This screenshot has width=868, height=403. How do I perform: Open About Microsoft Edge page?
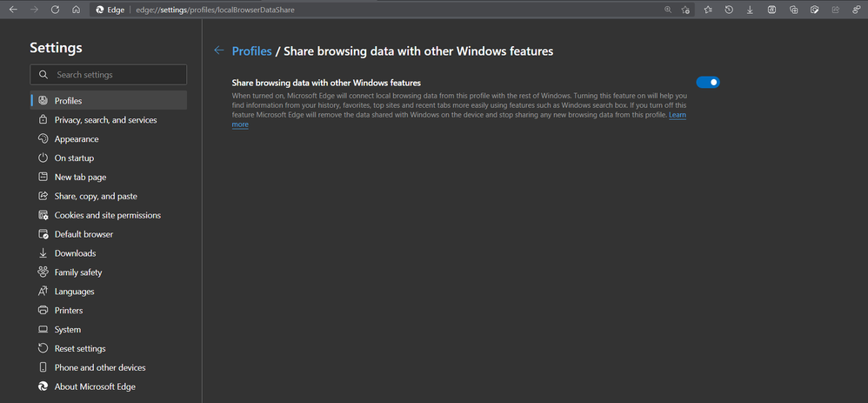[109, 387]
